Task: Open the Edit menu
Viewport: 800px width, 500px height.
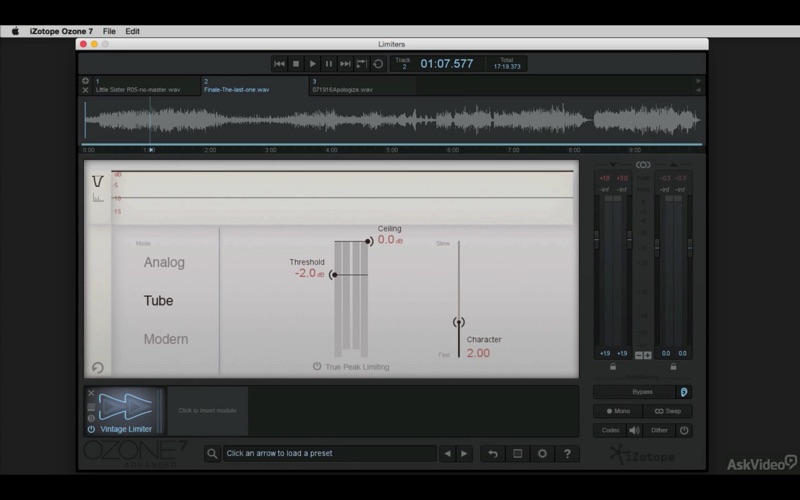Action: [x=133, y=31]
